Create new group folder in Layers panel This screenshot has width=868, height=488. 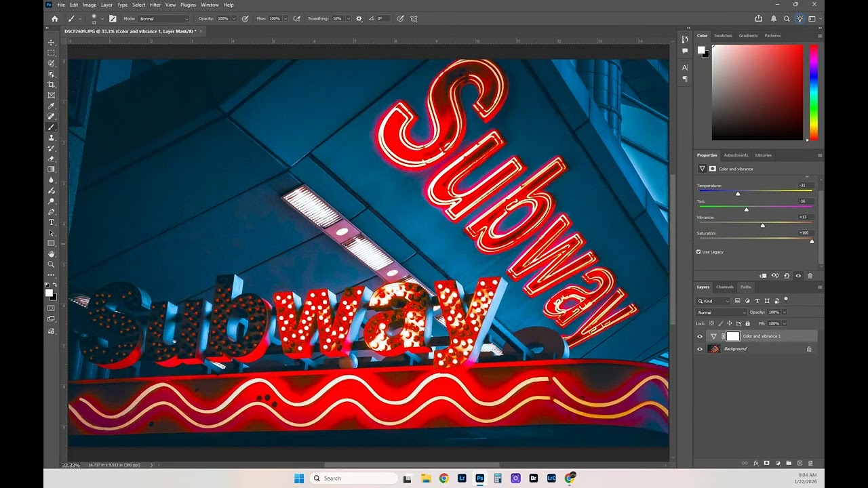coord(789,463)
